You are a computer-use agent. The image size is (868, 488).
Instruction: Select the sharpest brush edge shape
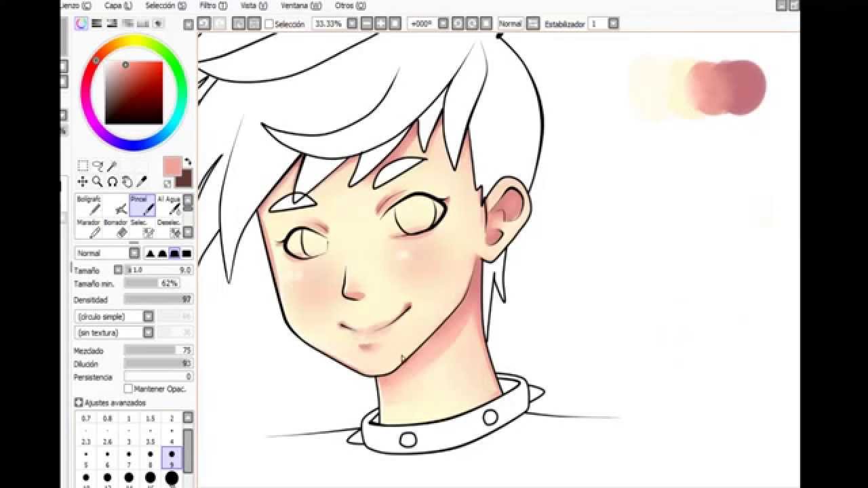[x=150, y=253]
